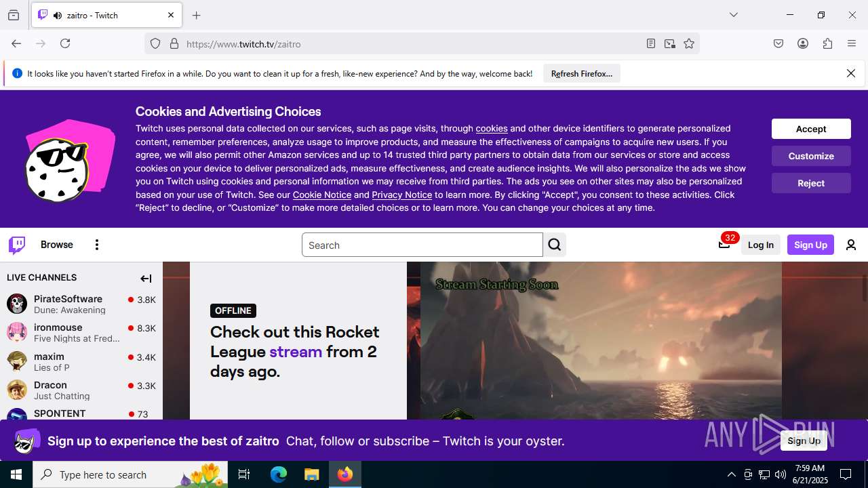The image size is (868, 488).
Task: Open the Firefox hamburger application menu
Action: [852, 43]
